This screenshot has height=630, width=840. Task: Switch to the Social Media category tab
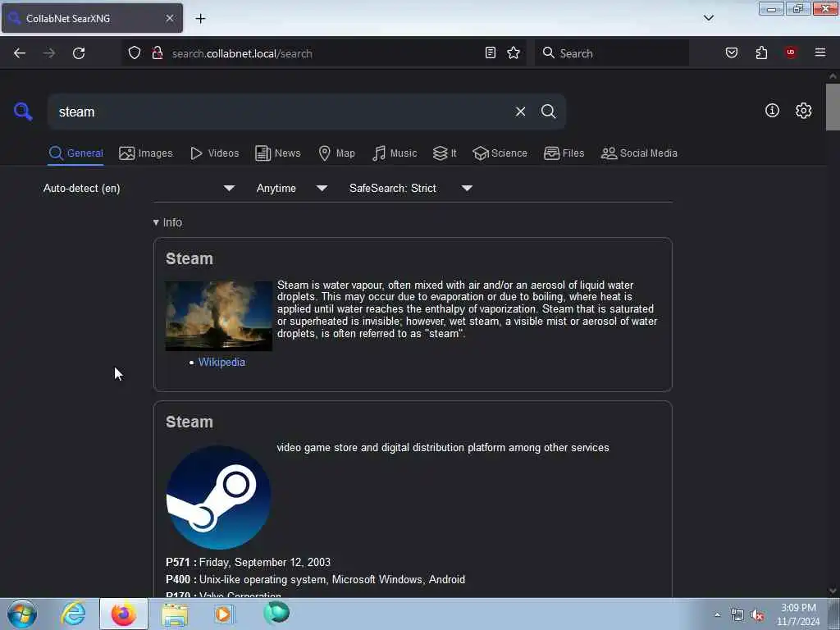tap(639, 153)
